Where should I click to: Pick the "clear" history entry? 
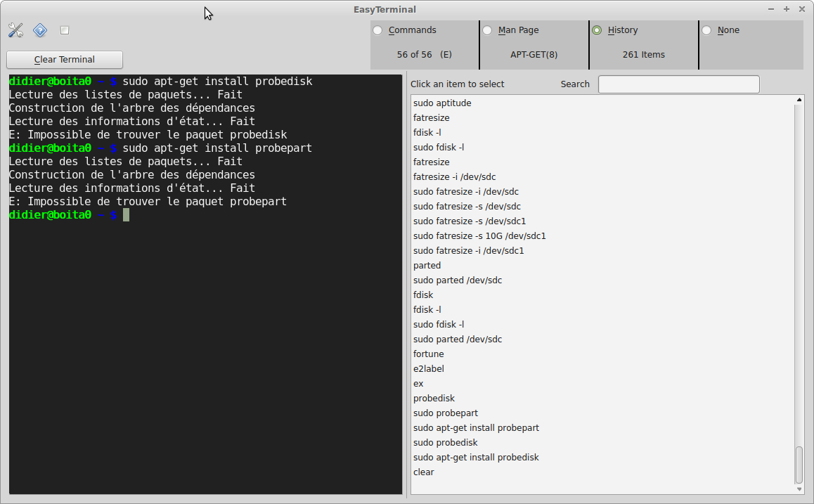coord(424,472)
